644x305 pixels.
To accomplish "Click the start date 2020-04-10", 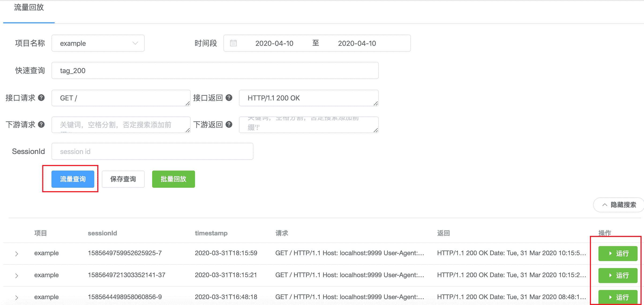I will [x=274, y=43].
